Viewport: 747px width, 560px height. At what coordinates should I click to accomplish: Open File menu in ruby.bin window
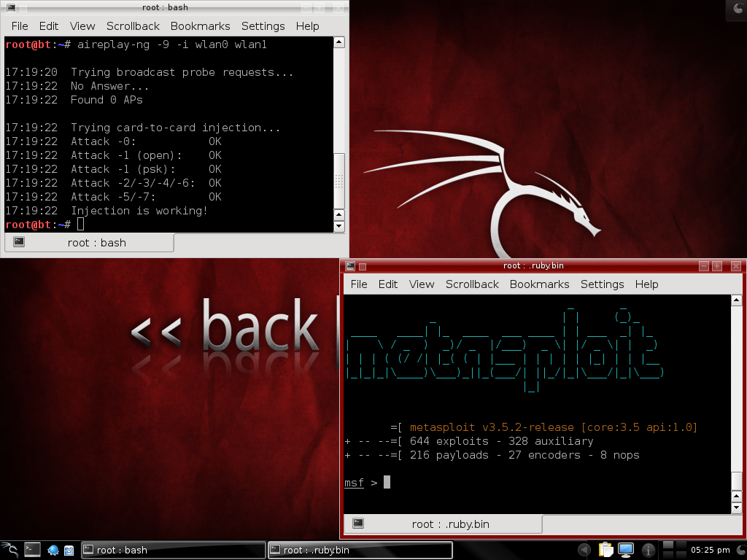pyautogui.click(x=359, y=284)
